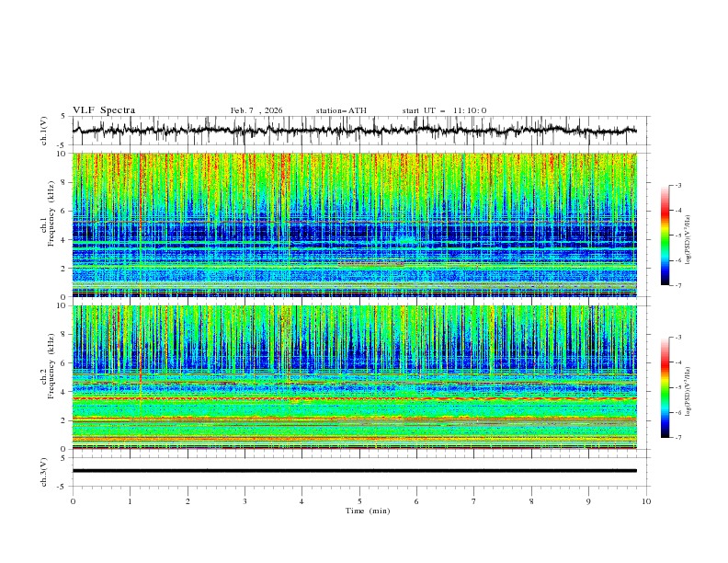The image size is (728, 563).
Task: Click the ch.2 spectrogram color bar
Action: (x=665, y=387)
